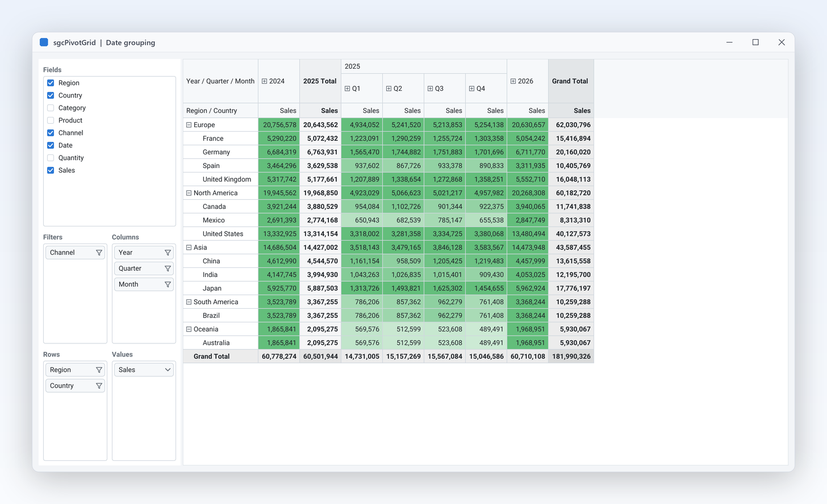The height and width of the screenshot is (504, 827).
Task: Collapse the Oceania region row
Action: tap(189, 329)
